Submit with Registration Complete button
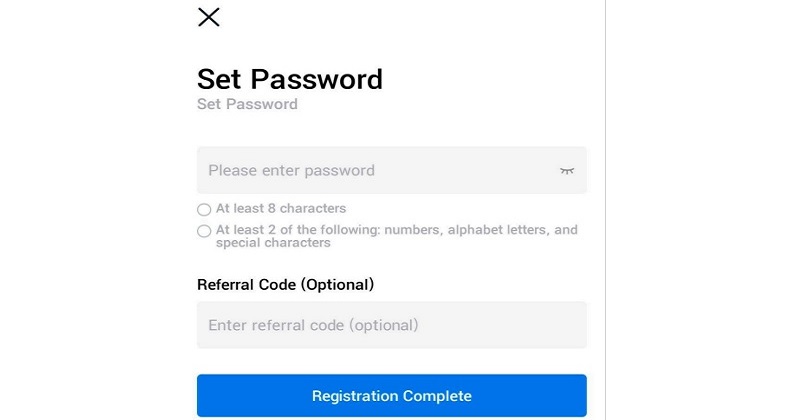 391,396
